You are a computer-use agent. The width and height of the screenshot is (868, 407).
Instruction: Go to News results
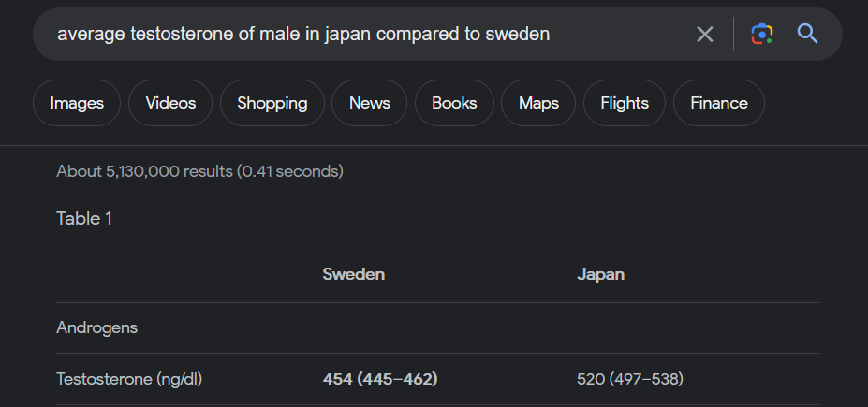click(369, 103)
